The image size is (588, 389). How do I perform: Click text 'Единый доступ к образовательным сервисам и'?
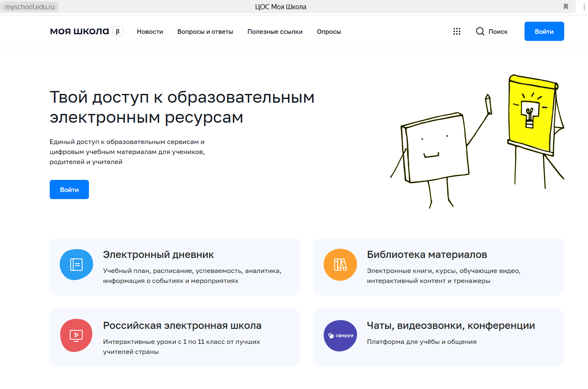pyautogui.click(x=127, y=142)
